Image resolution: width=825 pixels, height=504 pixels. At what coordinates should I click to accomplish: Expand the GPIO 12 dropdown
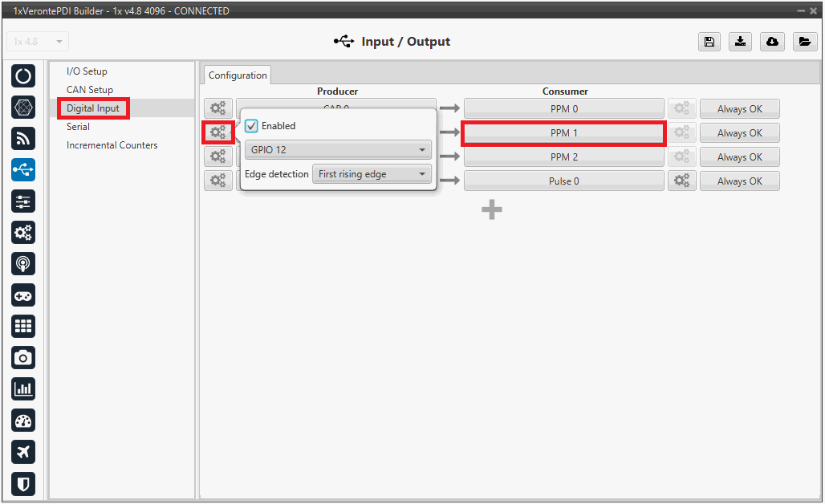[x=338, y=150]
